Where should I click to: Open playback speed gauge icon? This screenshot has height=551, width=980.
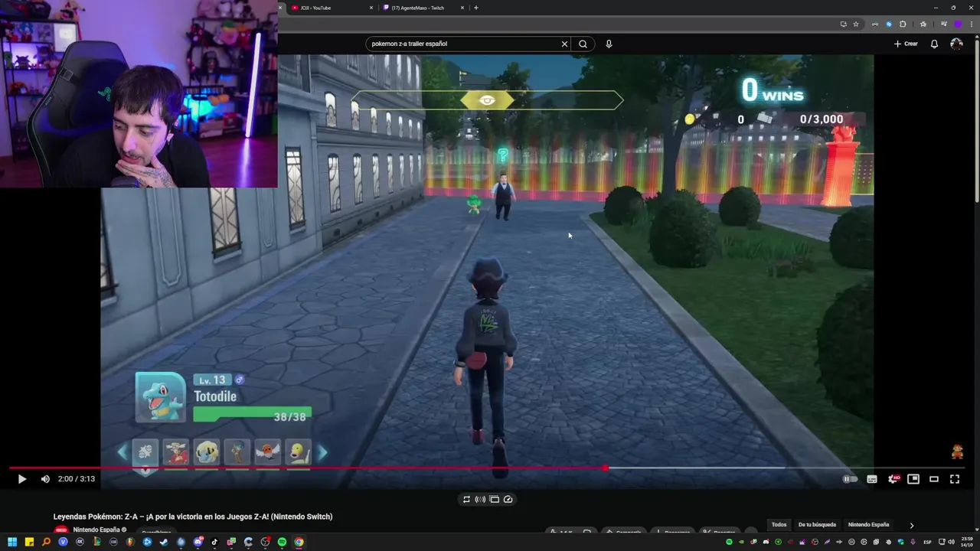pyautogui.click(x=508, y=499)
